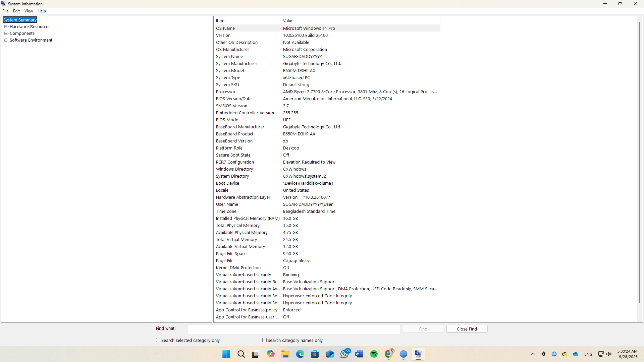Expand Hardware Resources tree node

pos(6,26)
